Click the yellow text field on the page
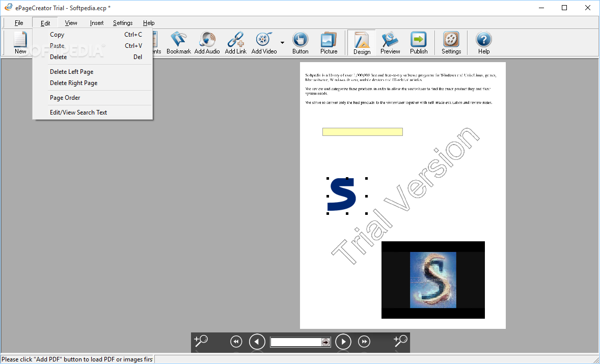The image size is (600, 364). (x=362, y=132)
